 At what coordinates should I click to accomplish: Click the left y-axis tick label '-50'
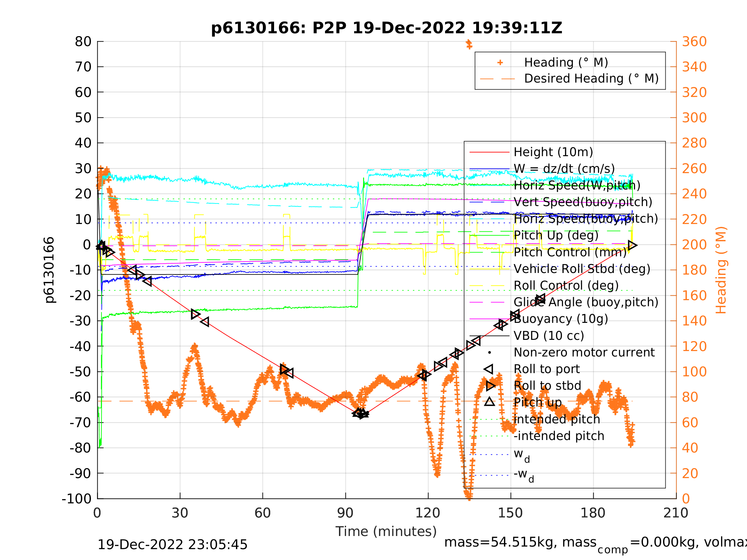click(81, 372)
